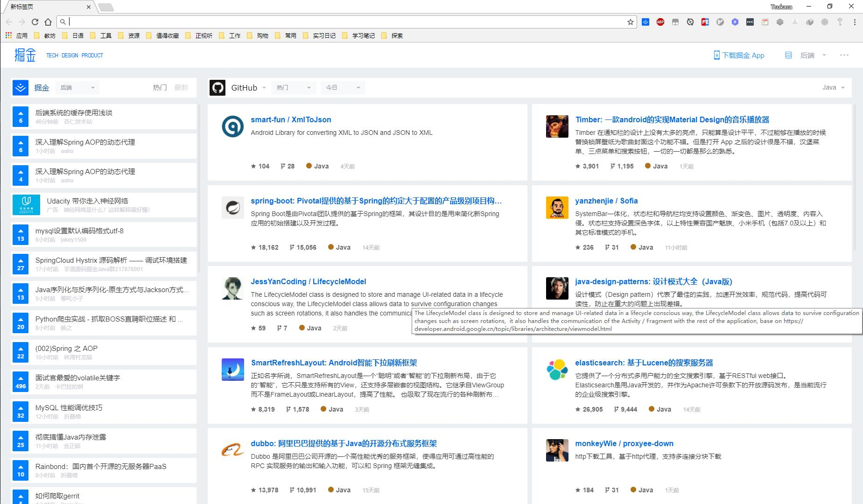
Task: Click the JessYanCoding avatar image
Action: tap(233, 288)
